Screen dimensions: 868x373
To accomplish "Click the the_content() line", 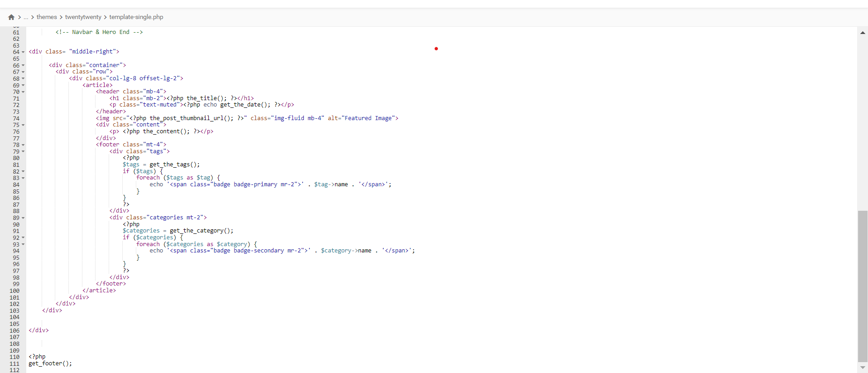I will tap(161, 131).
